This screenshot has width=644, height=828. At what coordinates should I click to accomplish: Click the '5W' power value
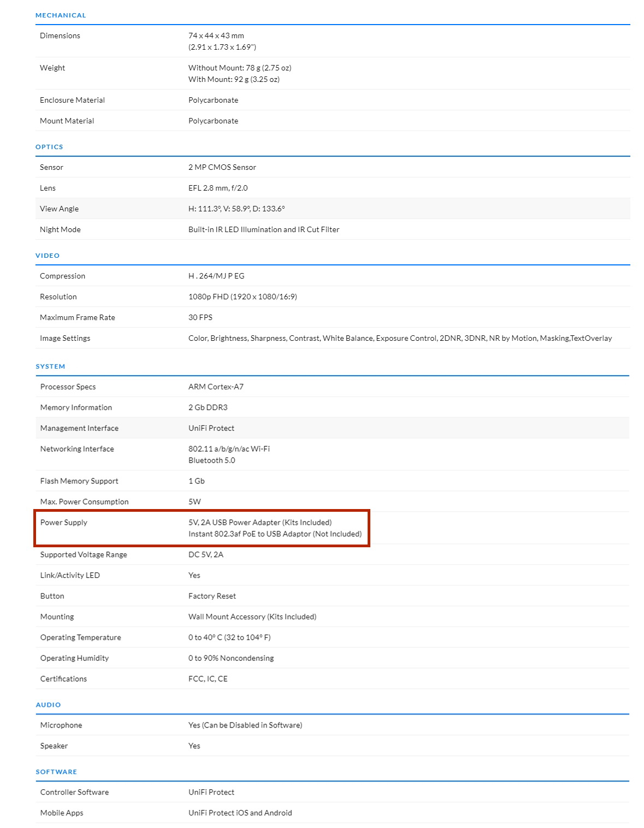coord(194,502)
